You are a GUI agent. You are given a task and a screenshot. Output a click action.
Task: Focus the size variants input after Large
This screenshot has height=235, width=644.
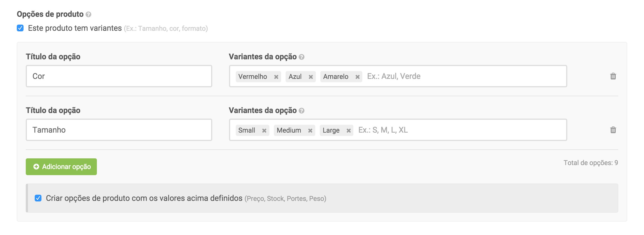(x=456, y=130)
